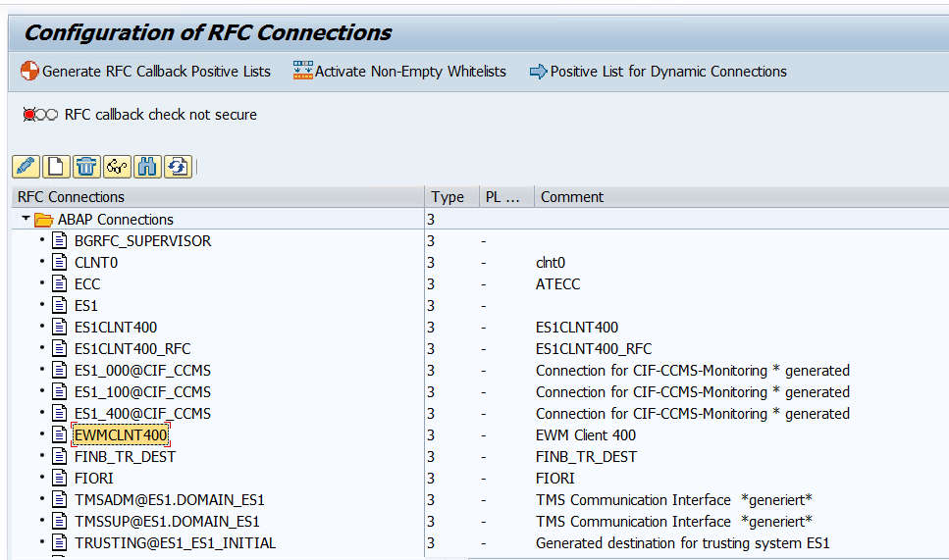The height and width of the screenshot is (560, 949).
Task: Click the binoculars find icon
Action: [x=147, y=167]
